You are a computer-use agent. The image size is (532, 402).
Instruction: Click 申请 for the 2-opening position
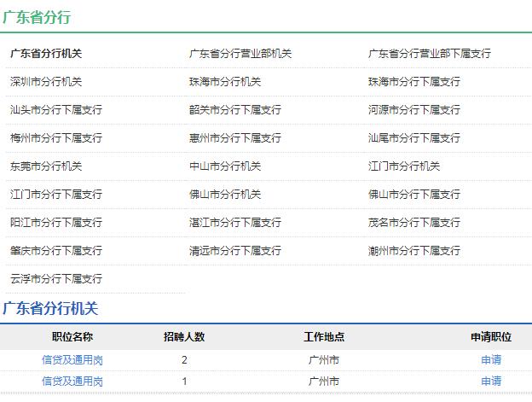pos(491,360)
